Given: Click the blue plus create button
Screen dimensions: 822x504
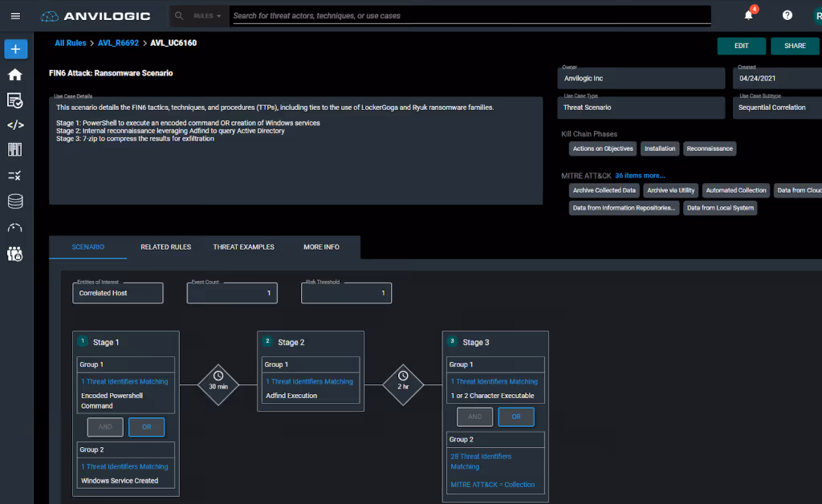Looking at the screenshot, I should (x=16, y=49).
